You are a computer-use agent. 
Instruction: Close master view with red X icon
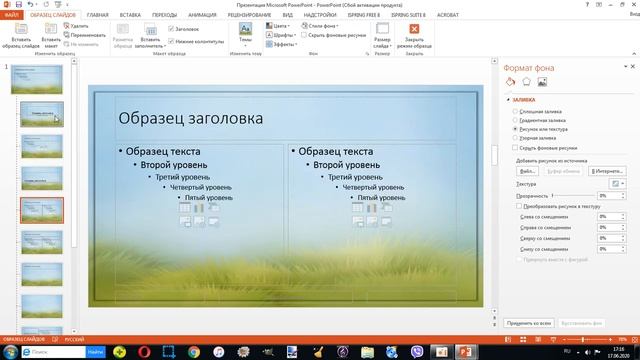414,29
